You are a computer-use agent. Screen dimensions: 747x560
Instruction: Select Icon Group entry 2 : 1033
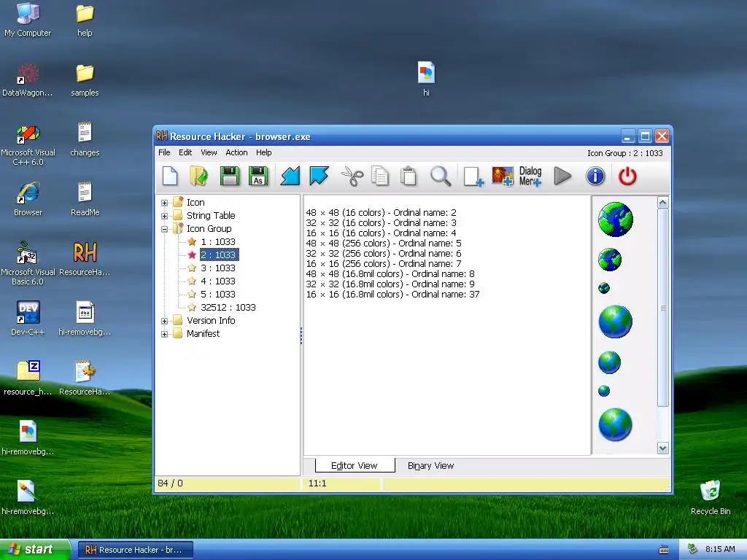[x=219, y=254]
